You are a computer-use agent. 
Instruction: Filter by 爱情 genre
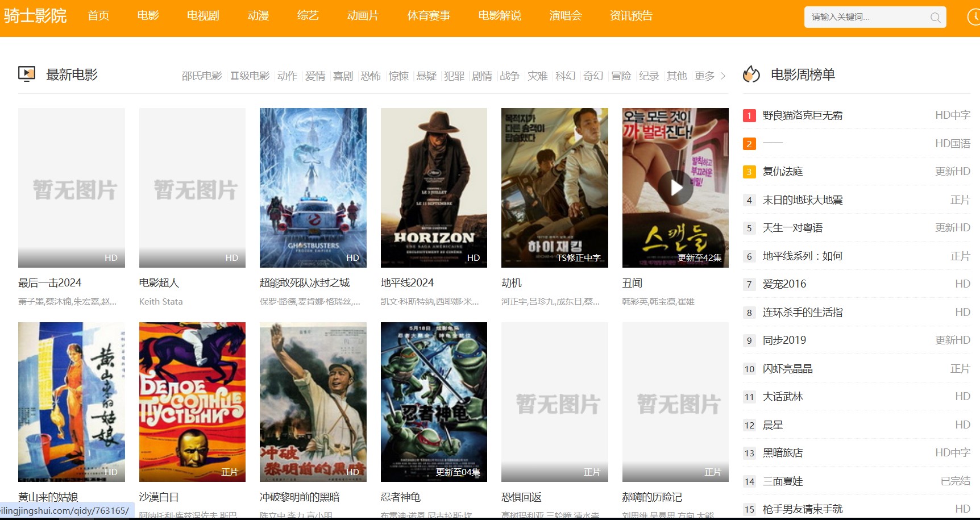pyautogui.click(x=315, y=76)
